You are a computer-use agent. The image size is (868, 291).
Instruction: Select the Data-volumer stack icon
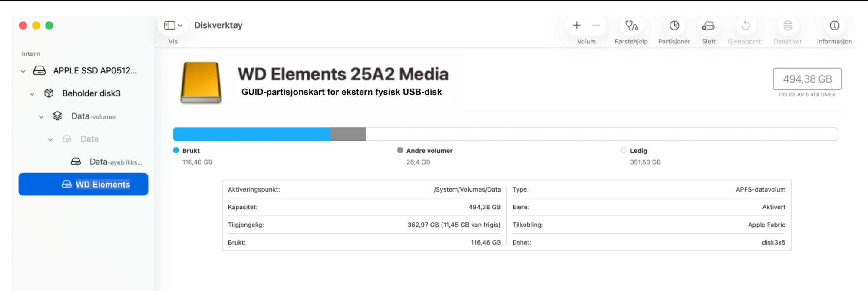pos(57,116)
